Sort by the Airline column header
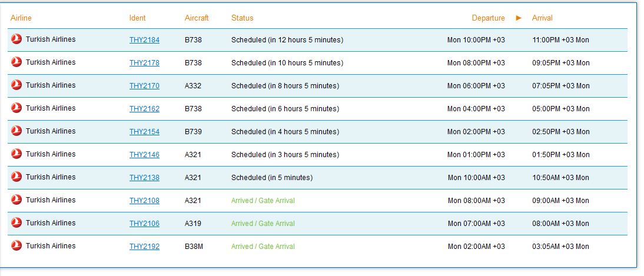Screen dimensions: 644x276 [21, 18]
